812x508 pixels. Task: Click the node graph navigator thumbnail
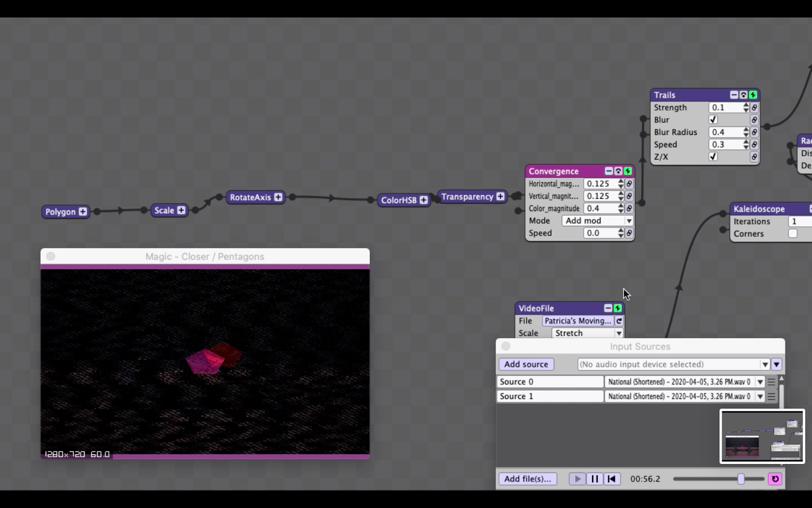pos(762,436)
